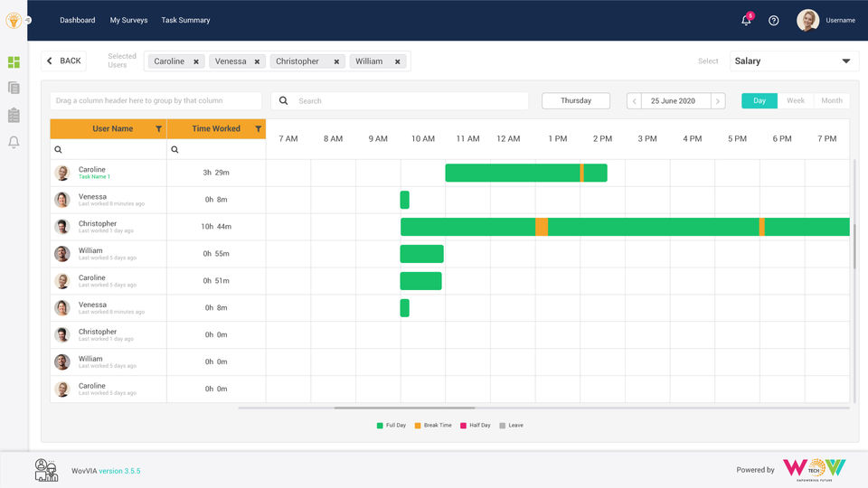This screenshot has height=488, width=868.
Task: Click Caroline's 0h 51m green time bar
Action: pos(420,281)
